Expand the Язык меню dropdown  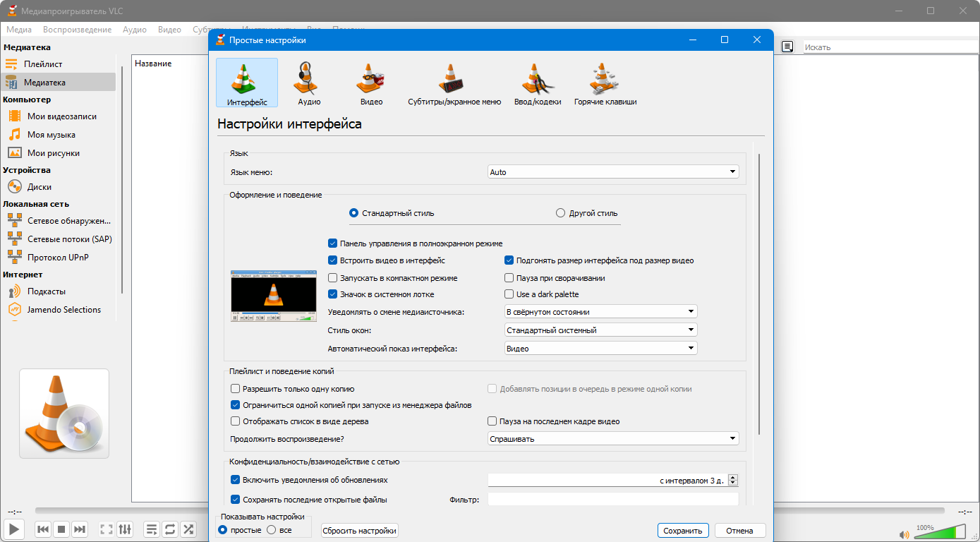613,172
